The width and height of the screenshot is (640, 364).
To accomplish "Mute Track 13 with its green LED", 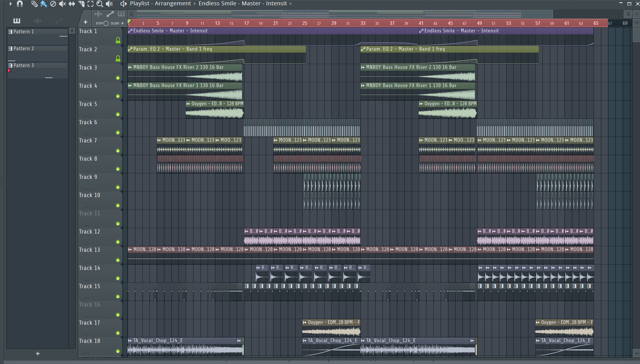I will coord(118,260).
